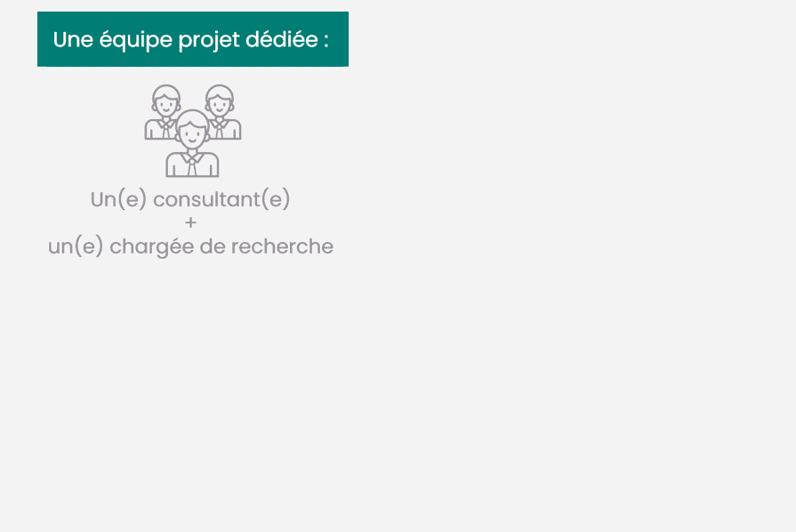Click the 'un(e) chargée de recherche' text line
This screenshot has width=796, height=532.
tap(190, 246)
